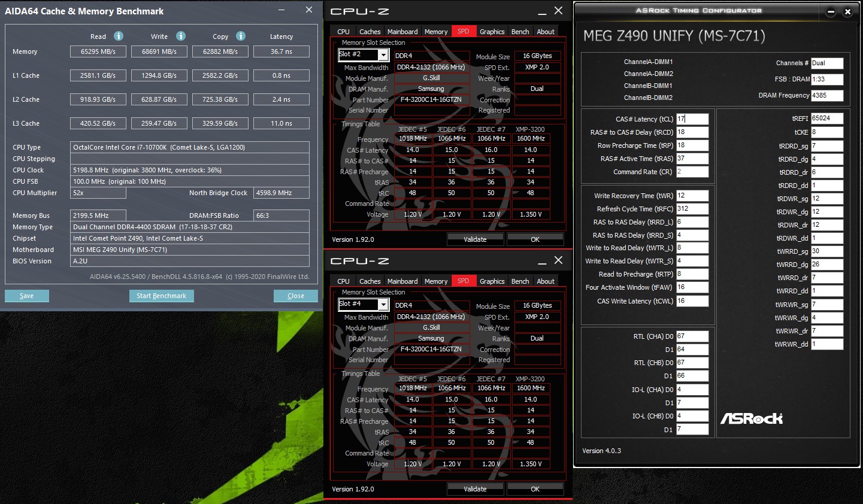Click the tWTR_L Write to Read Delay field

pyautogui.click(x=692, y=248)
